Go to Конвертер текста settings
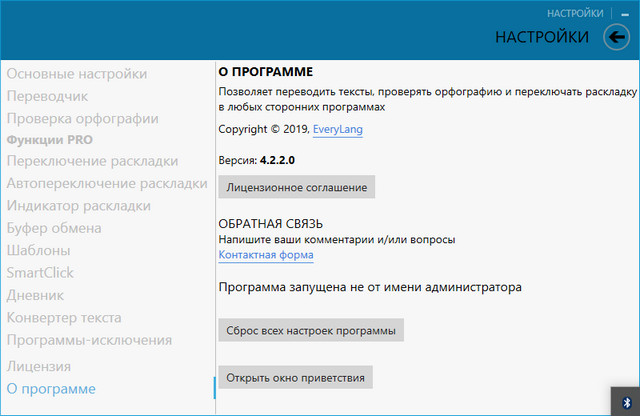 [64, 318]
